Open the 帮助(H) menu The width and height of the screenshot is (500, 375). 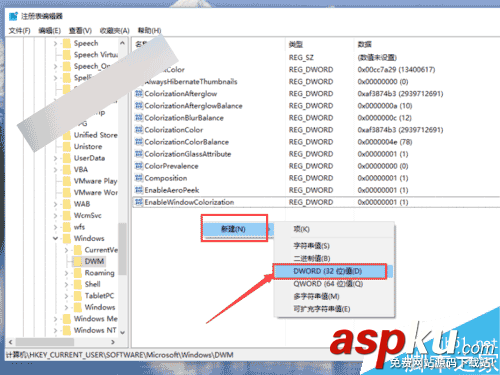point(149,31)
